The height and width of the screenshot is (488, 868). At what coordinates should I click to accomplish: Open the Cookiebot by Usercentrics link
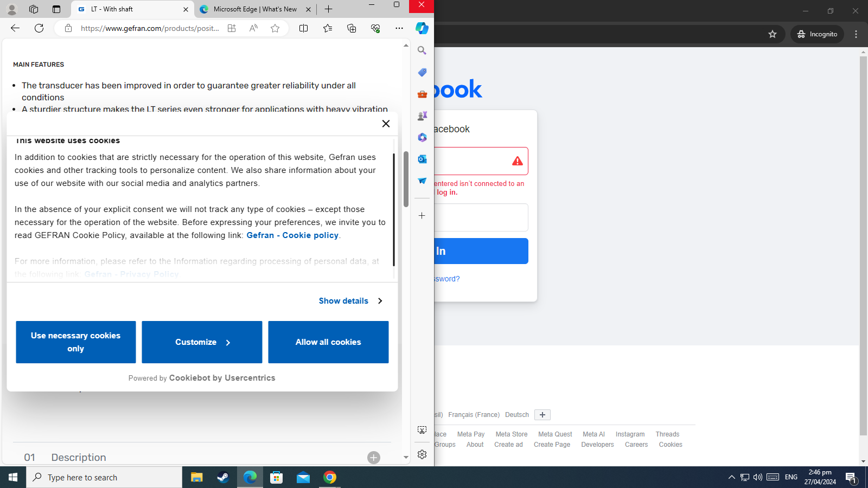222,378
